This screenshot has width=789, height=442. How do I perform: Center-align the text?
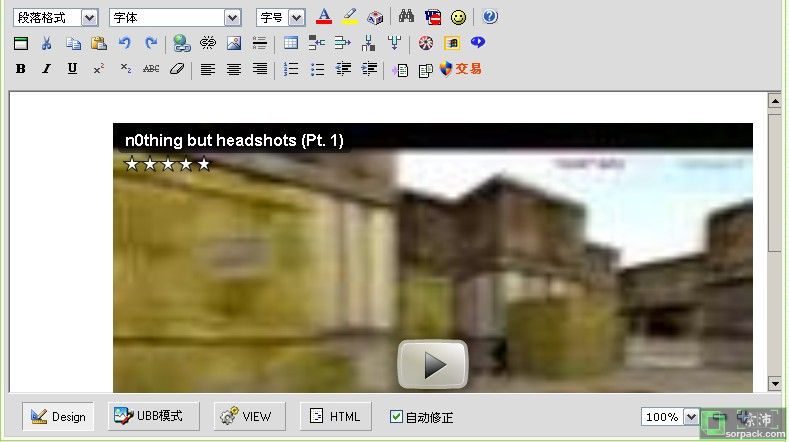coord(234,69)
